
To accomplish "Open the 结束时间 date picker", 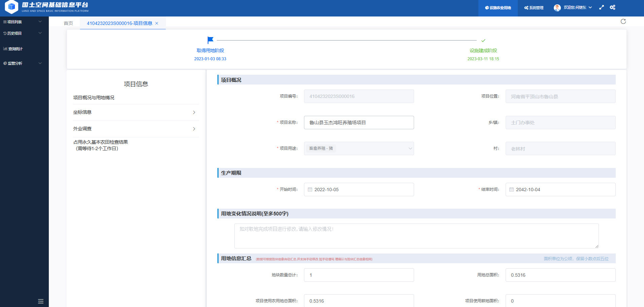I will (561, 190).
